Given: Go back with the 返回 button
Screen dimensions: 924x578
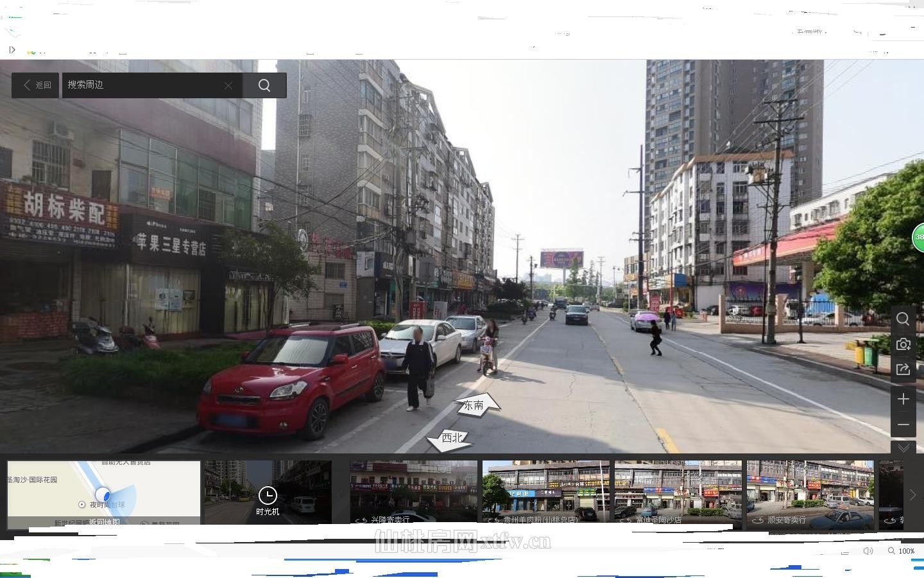Looking at the screenshot, I should pyautogui.click(x=37, y=85).
